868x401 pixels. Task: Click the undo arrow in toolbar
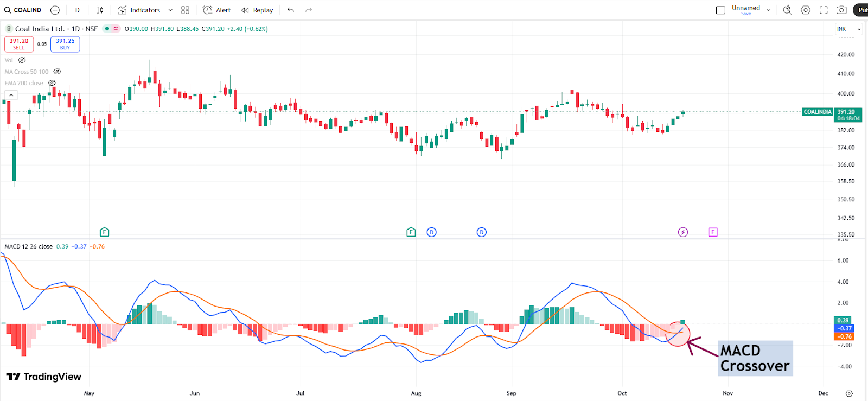point(291,10)
